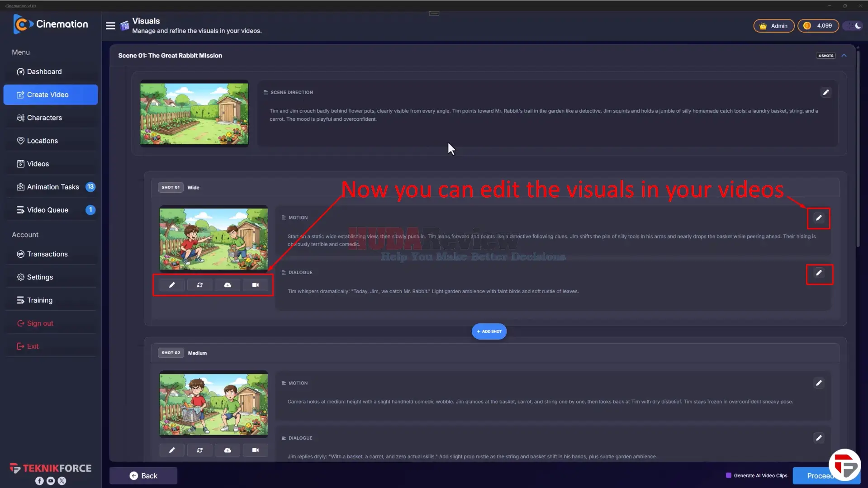The width and height of the screenshot is (868, 488).
Task: Select Create Video menu item
Action: point(51,95)
